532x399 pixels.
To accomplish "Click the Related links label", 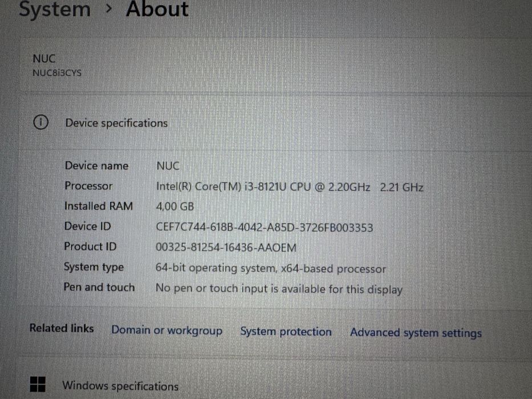I will (62, 328).
